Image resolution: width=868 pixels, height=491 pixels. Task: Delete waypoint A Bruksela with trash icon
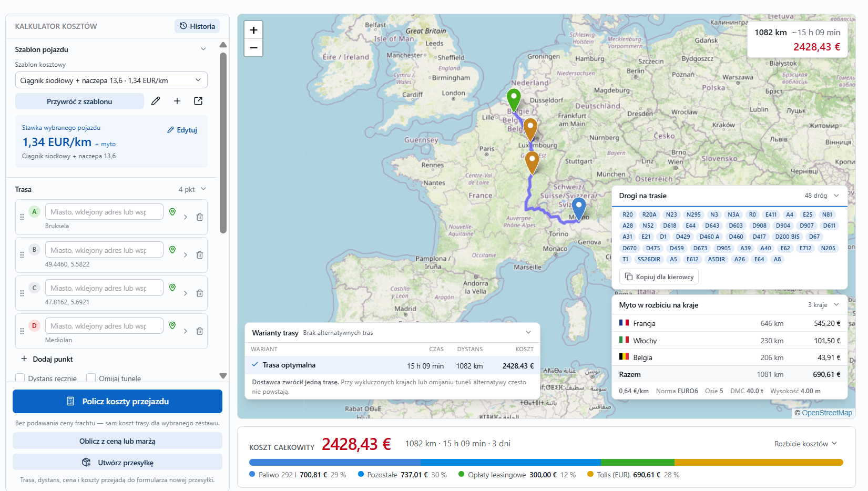pos(200,217)
